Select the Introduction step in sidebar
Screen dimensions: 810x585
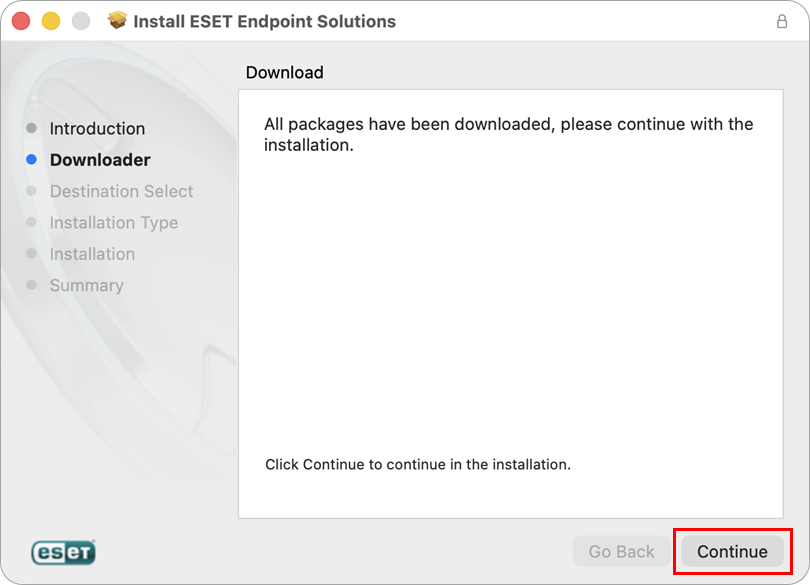coord(97,128)
